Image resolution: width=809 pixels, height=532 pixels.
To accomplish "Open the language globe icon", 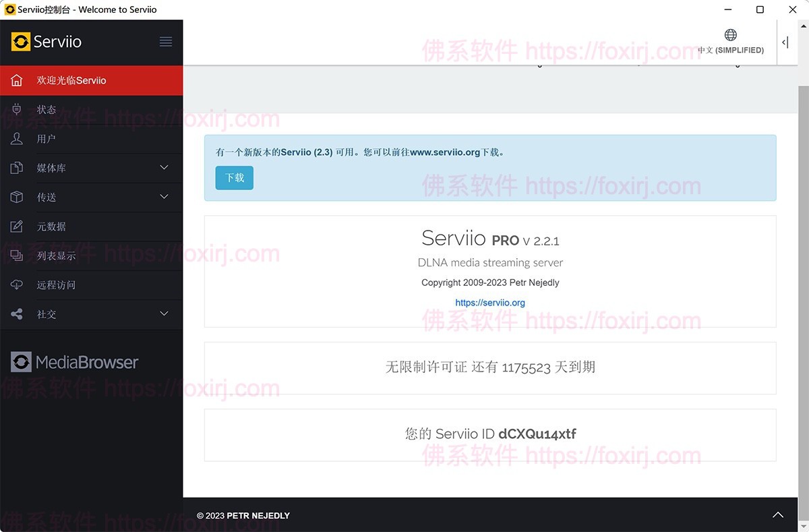I will pos(730,34).
